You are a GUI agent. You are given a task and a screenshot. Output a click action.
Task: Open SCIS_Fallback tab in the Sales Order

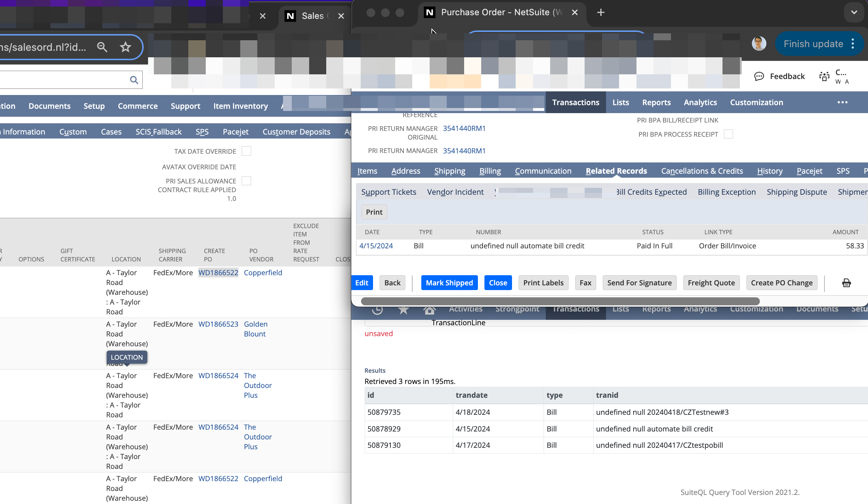(159, 132)
